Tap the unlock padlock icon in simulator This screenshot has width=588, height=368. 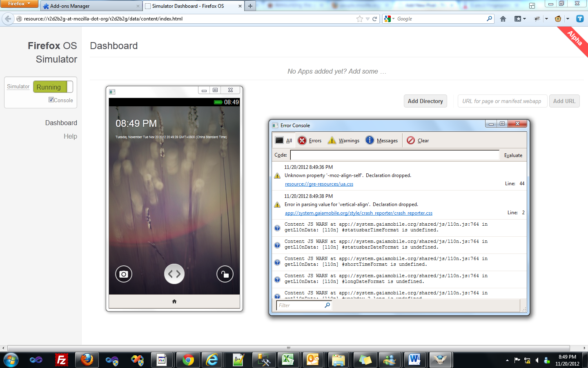click(225, 274)
